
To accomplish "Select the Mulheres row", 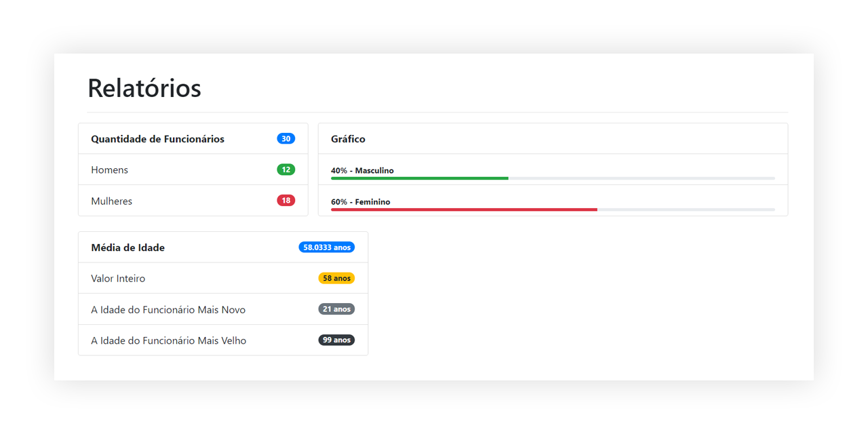I will (x=112, y=200).
